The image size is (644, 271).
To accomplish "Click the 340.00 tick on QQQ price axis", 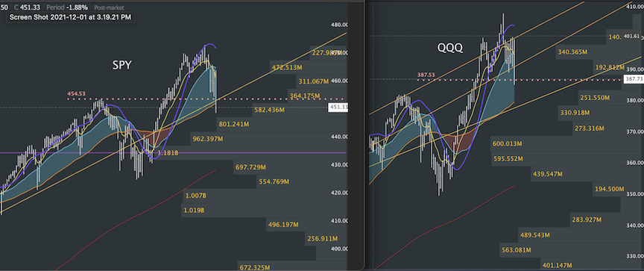I will point(635,225).
